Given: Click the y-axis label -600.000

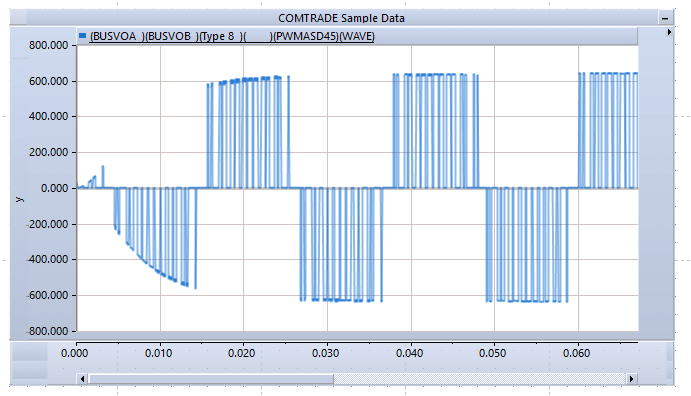Looking at the screenshot, I should (48, 296).
